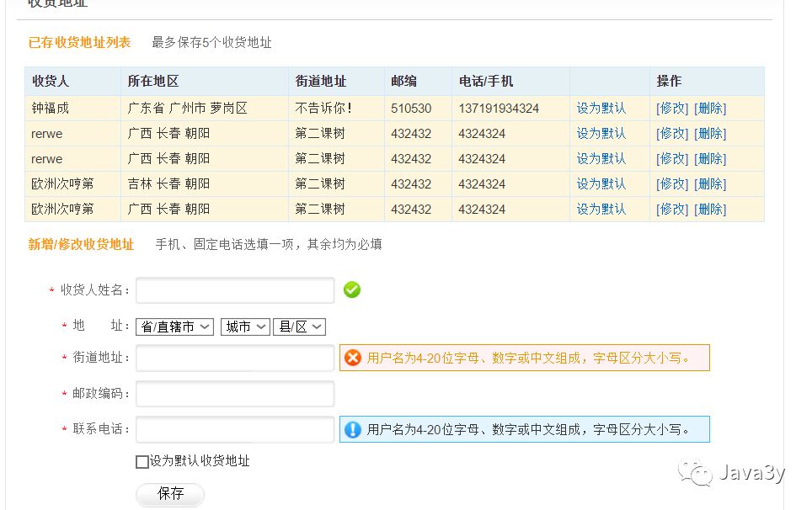Click the red-bordered username error message

point(525,358)
